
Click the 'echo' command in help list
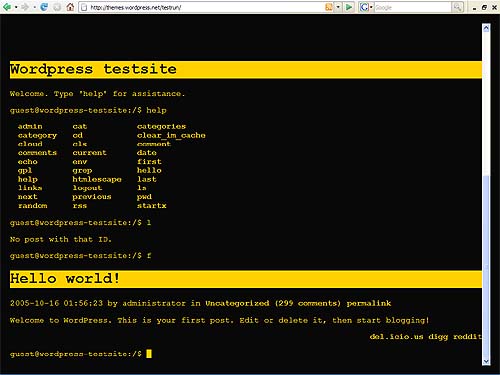point(28,162)
